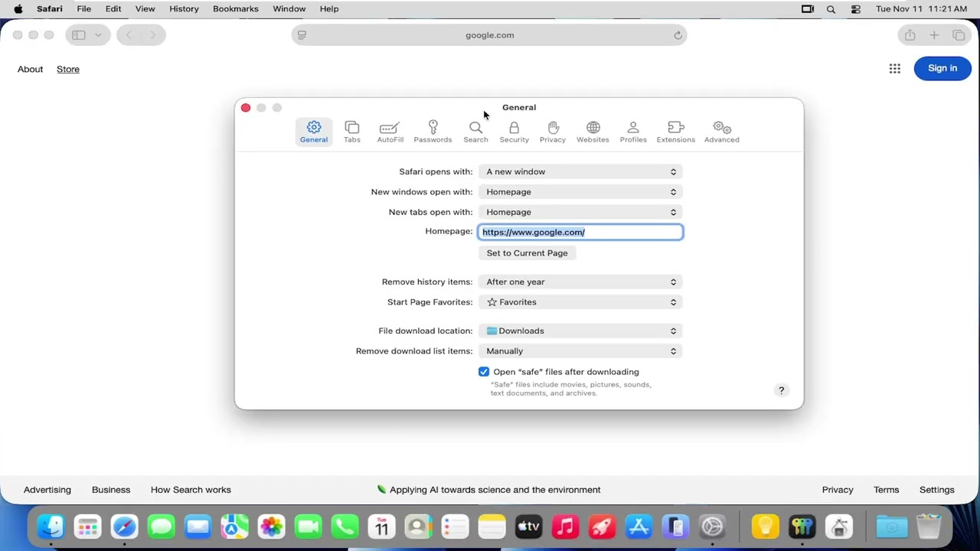Open a new tab with plus icon

coord(934,35)
